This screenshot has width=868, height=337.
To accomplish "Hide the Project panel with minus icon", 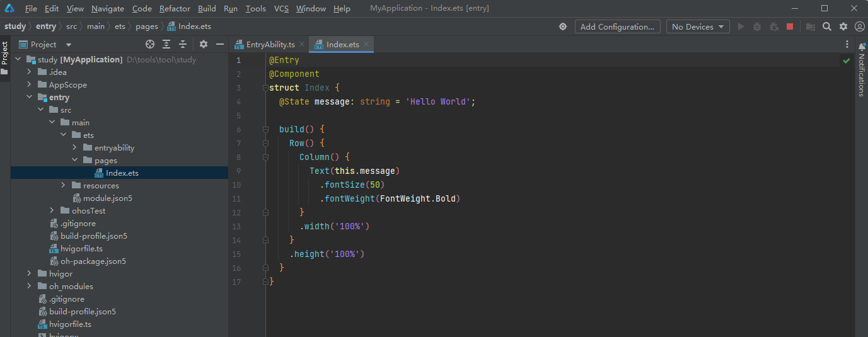I will (x=220, y=44).
